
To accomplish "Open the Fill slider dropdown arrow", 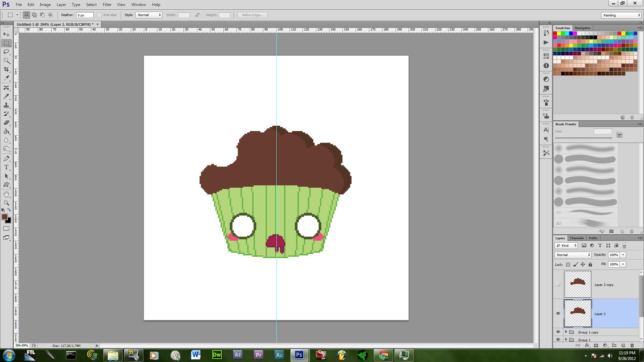I will [x=623, y=264].
